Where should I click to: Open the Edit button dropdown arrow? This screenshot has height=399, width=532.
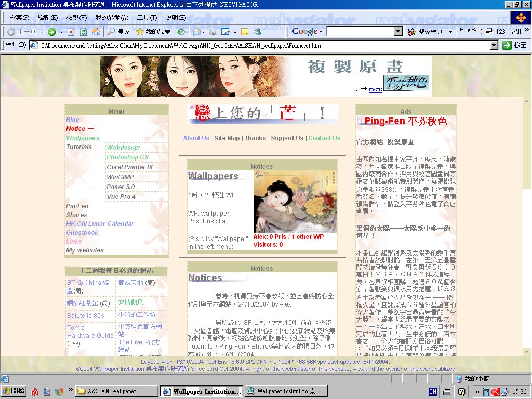point(235,32)
